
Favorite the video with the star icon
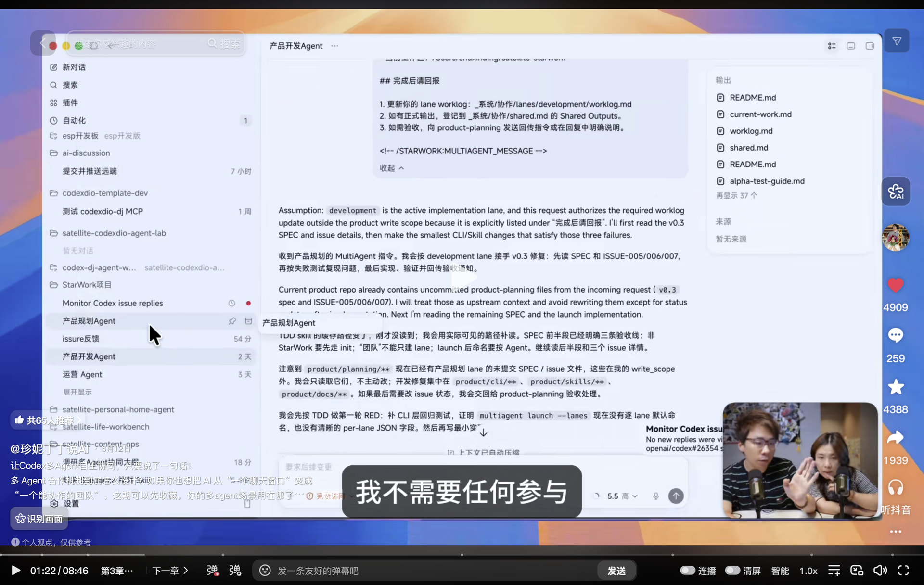pyautogui.click(x=896, y=387)
